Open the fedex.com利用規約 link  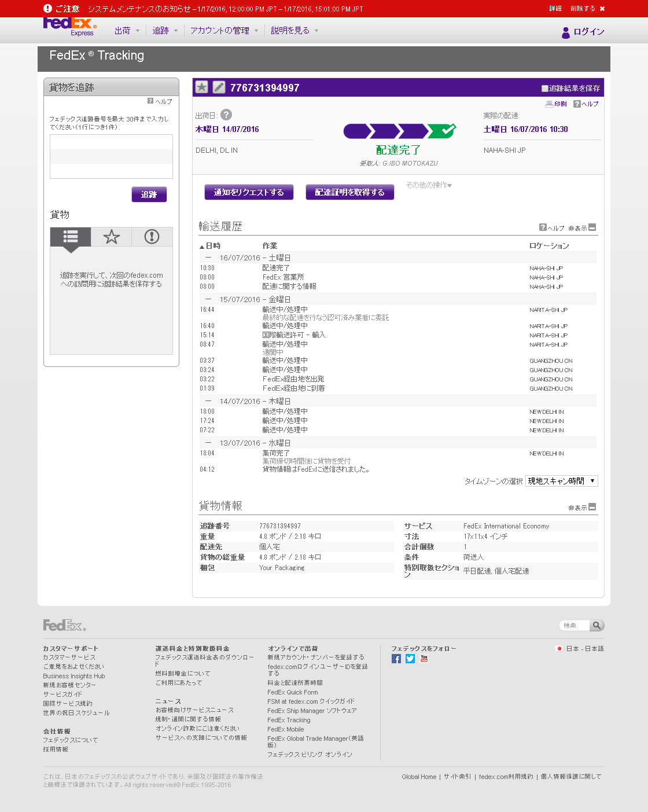pyautogui.click(x=506, y=777)
